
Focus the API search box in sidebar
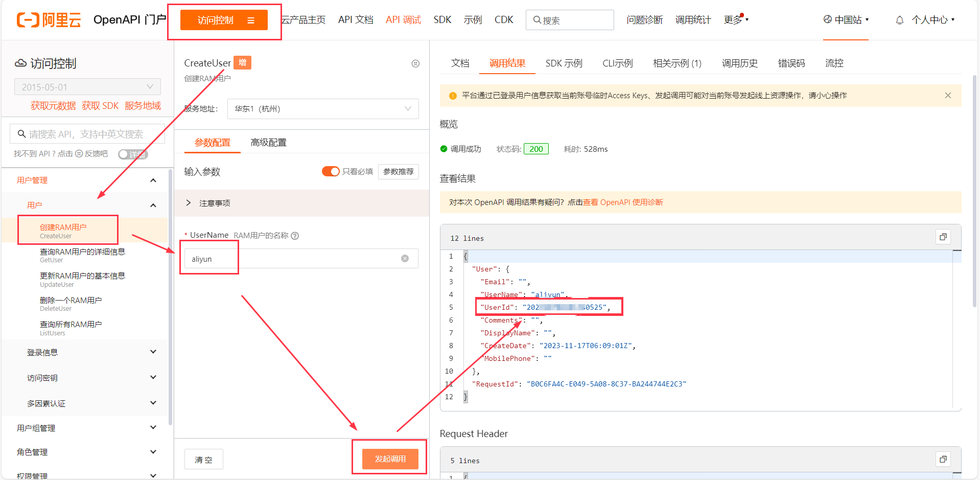pos(87,134)
